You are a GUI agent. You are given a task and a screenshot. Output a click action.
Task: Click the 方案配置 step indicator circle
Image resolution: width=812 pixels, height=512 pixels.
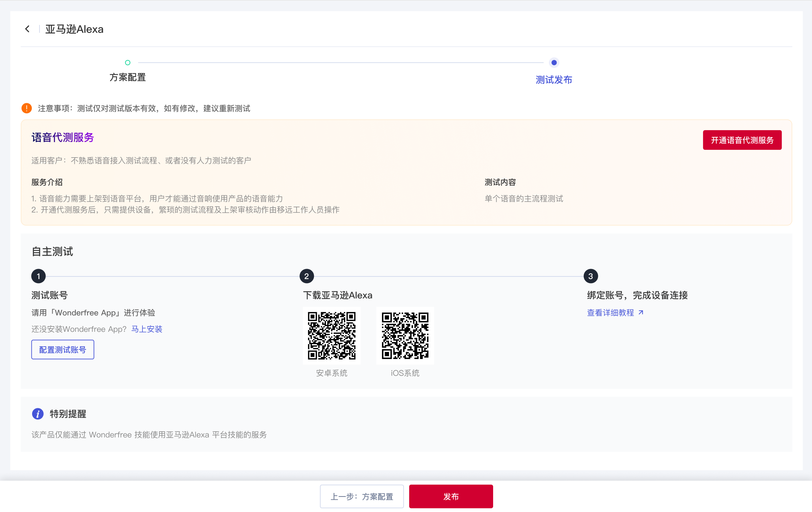(x=128, y=63)
